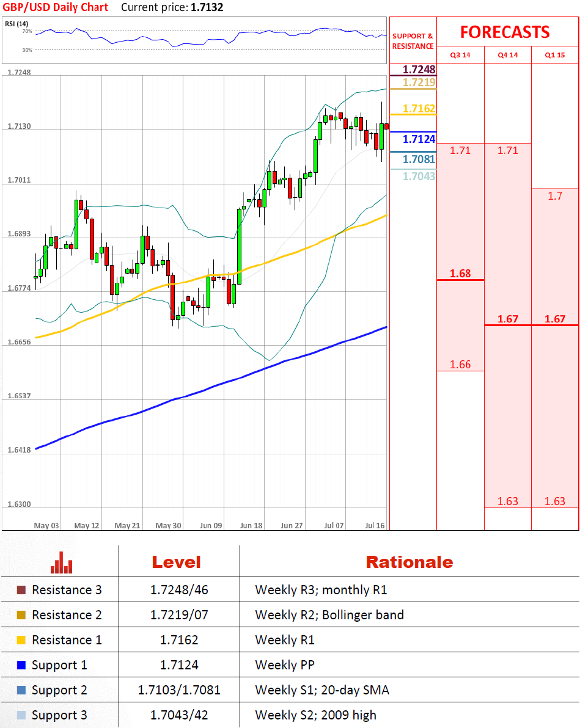
Task: Click the Support 2 steel-blue color square
Action: (21, 690)
